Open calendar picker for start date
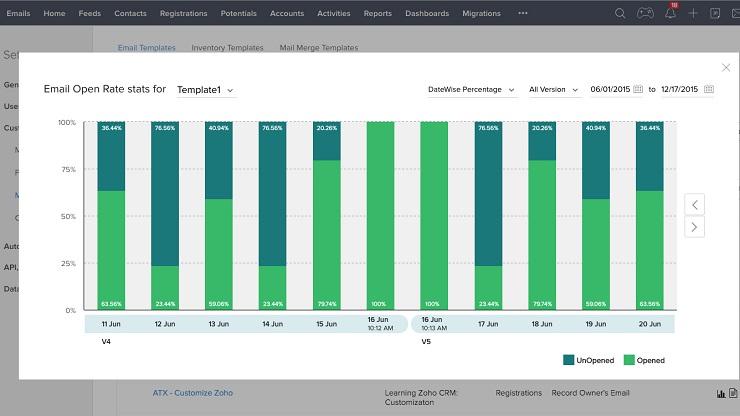 [x=636, y=89]
